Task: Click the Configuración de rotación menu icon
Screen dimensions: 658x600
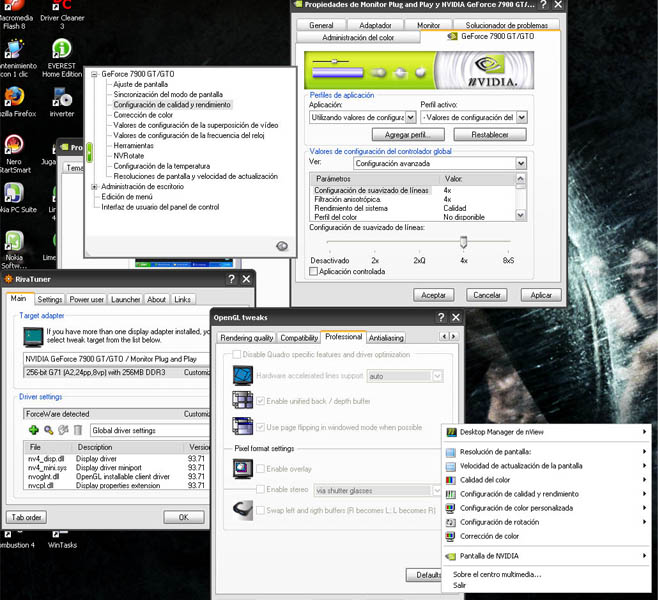Action: [x=450, y=522]
